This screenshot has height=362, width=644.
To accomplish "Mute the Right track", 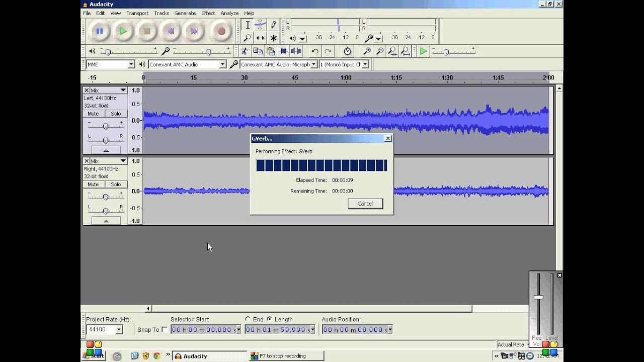I will coord(93,185).
